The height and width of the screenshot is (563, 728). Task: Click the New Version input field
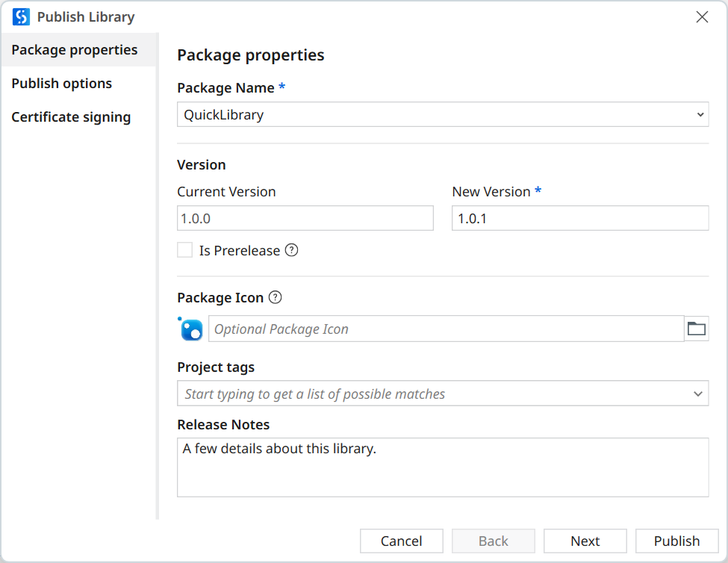[579, 219]
